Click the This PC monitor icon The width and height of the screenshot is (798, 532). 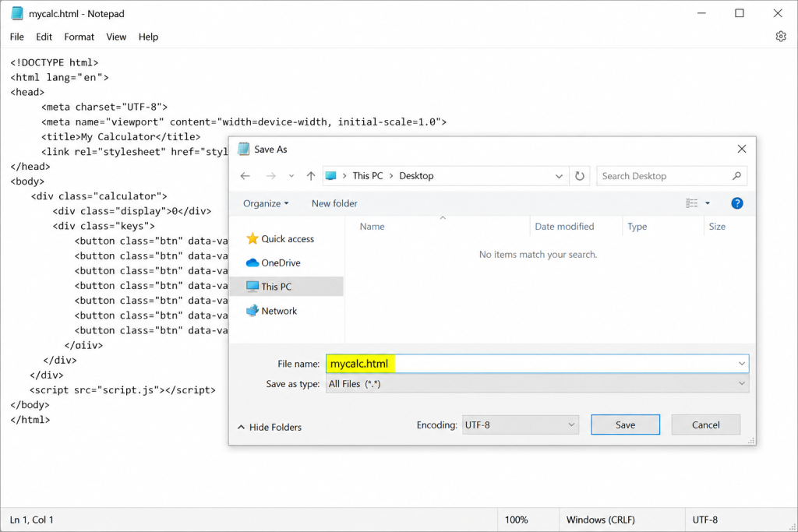252,287
